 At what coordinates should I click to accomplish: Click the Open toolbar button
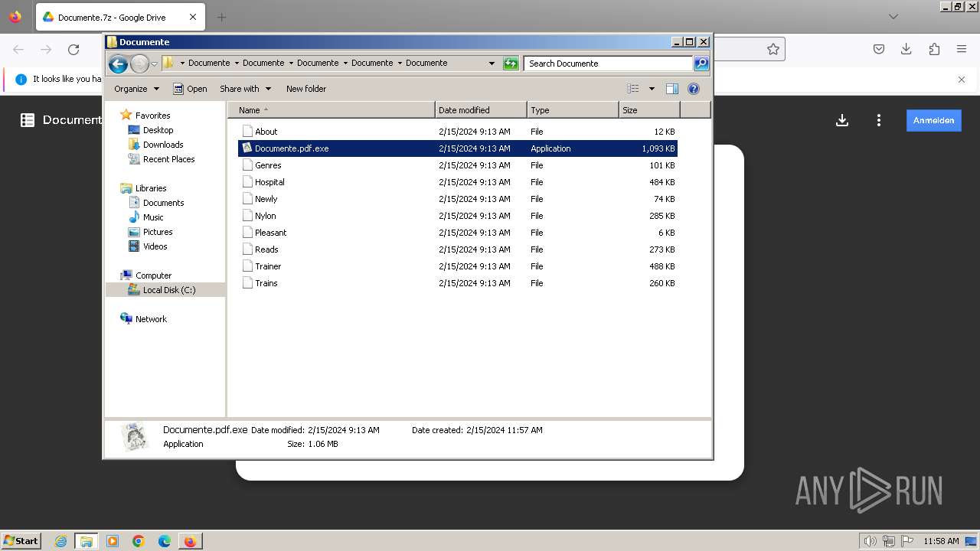tap(190, 89)
